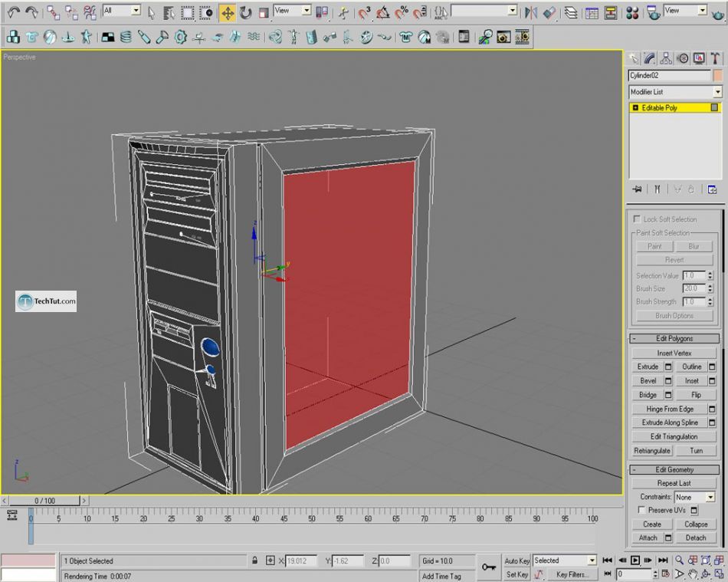Enable the Preserve UVs checkbox

pos(642,510)
